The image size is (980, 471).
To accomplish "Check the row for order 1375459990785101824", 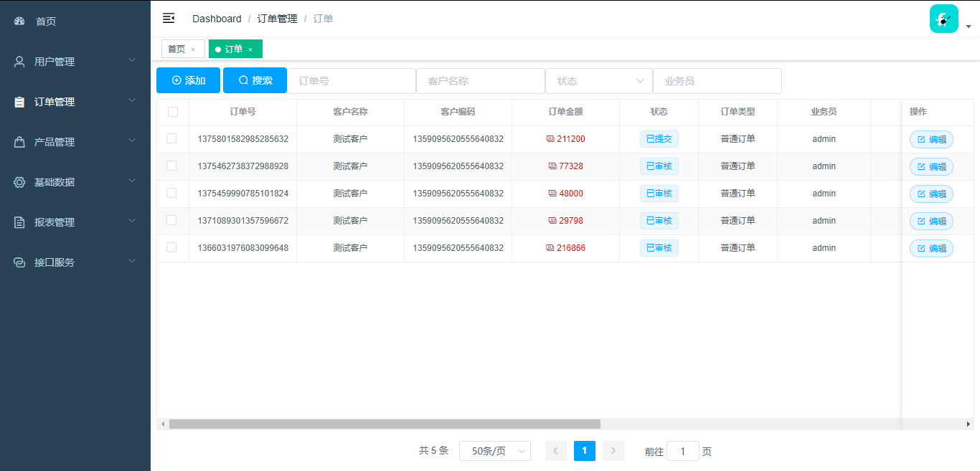I will pyautogui.click(x=171, y=193).
